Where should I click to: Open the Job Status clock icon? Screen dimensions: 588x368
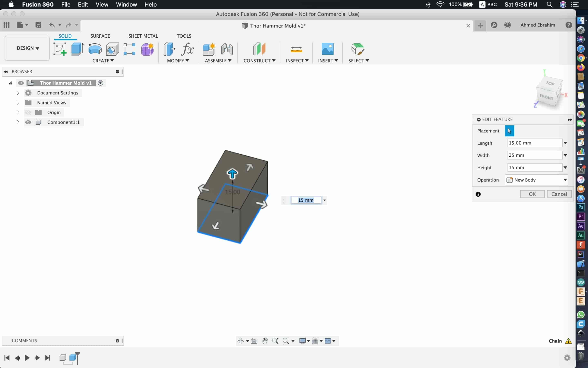507,25
